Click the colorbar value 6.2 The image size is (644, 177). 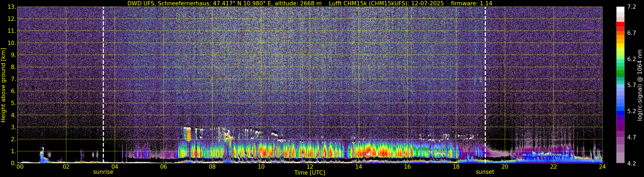pyautogui.click(x=632, y=59)
